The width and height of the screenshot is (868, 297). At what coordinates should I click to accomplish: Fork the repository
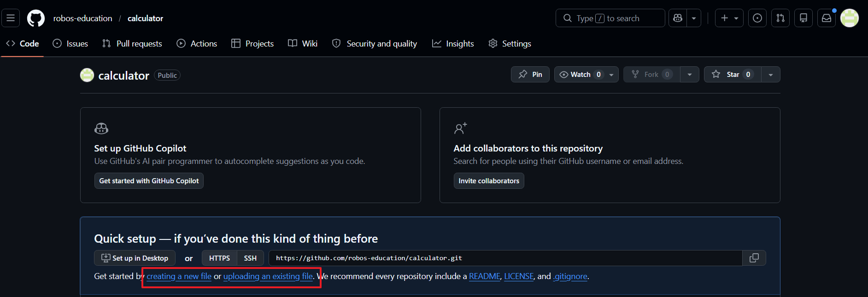(x=652, y=75)
